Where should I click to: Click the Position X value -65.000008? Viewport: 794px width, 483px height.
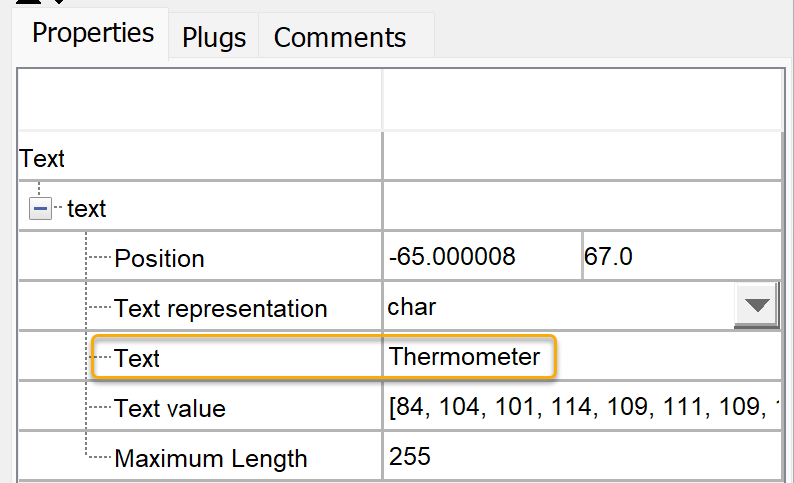(452, 257)
